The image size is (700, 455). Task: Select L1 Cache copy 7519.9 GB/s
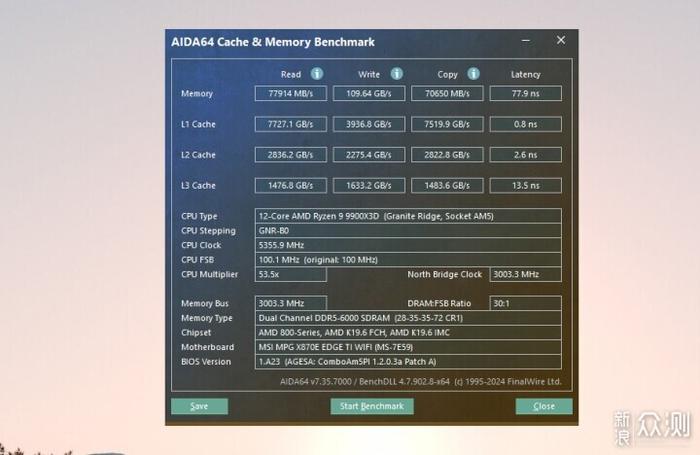447,124
